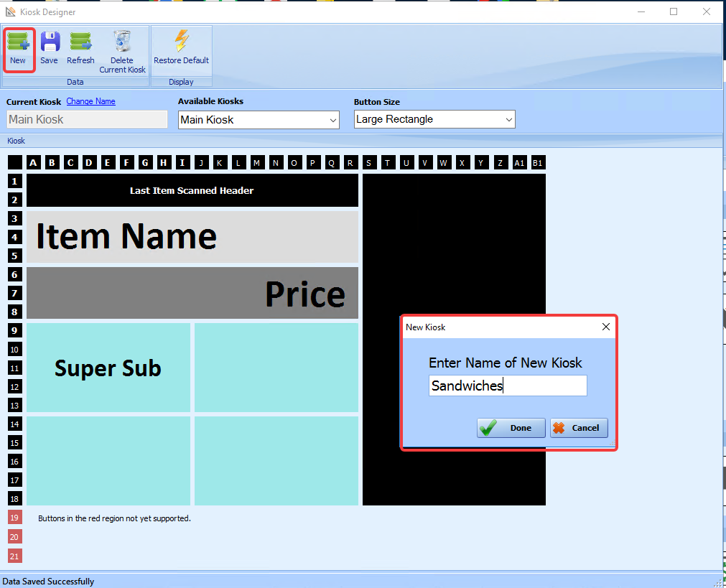Click row number 19 in red region
This screenshot has width=726, height=588.
click(14, 518)
